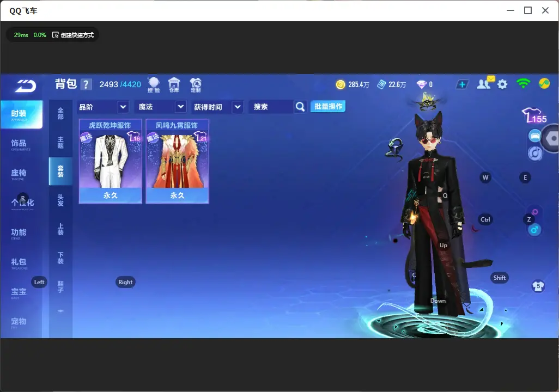The height and width of the screenshot is (392, 559).
Task: Open the 捏脸 face customization icon
Action: 154,85
